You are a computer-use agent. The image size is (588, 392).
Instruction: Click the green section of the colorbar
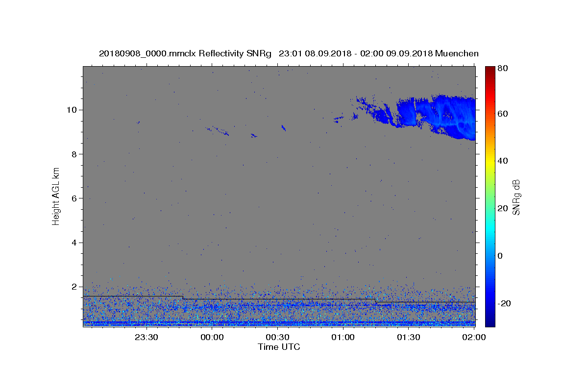tap(490, 196)
